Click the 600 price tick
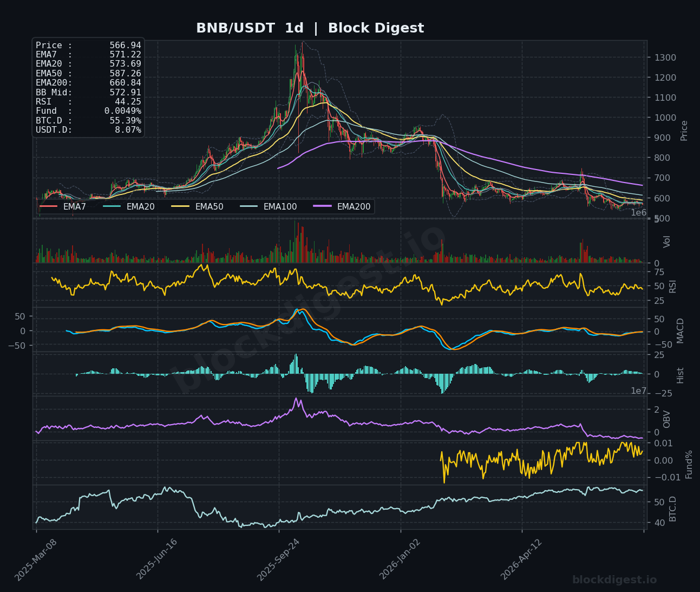Screen dimensions: 700x592 pos(663,199)
